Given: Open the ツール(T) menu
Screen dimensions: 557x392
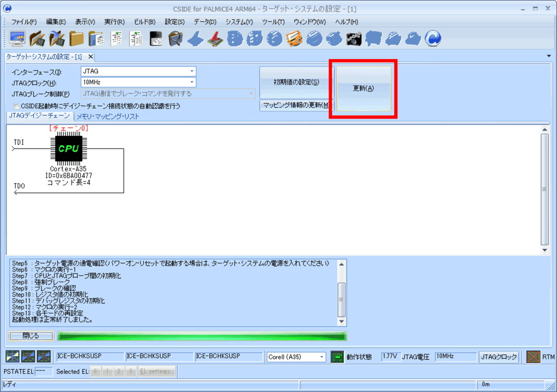Looking at the screenshot, I should click(x=273, y=22).
